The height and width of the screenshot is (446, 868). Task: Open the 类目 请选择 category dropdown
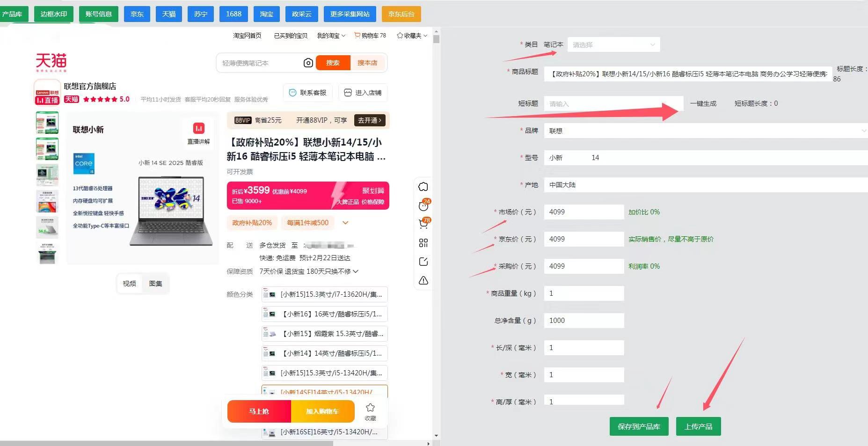(x=613, y=45)
